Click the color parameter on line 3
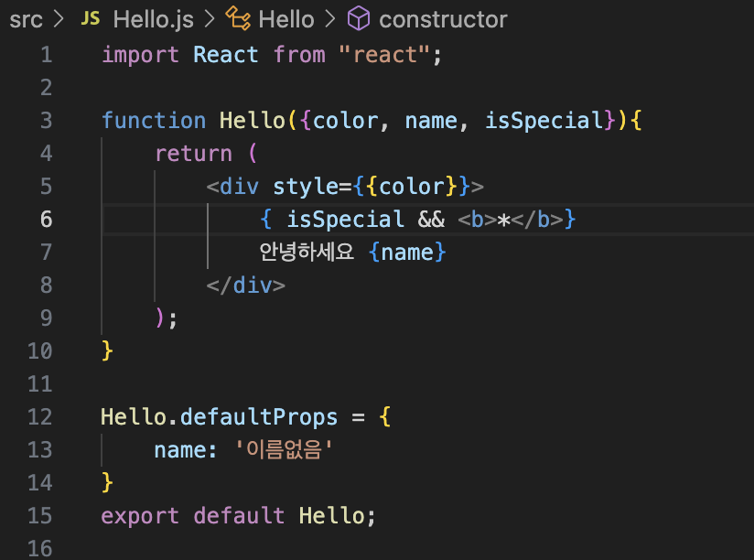The image size is (754, 560). (x=345, y=120)
